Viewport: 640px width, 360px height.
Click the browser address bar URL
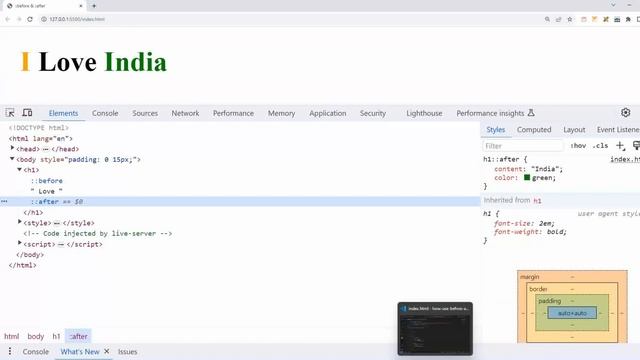[x=77, y=19]
